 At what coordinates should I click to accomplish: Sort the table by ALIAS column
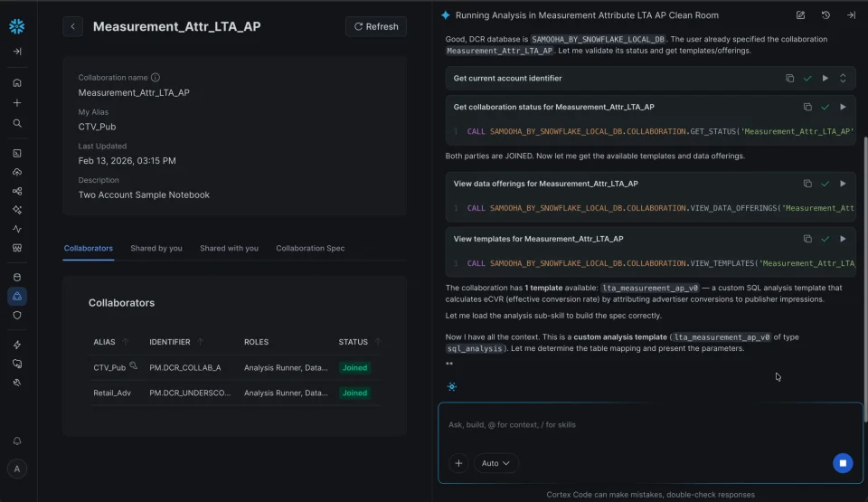click(125, 342)
